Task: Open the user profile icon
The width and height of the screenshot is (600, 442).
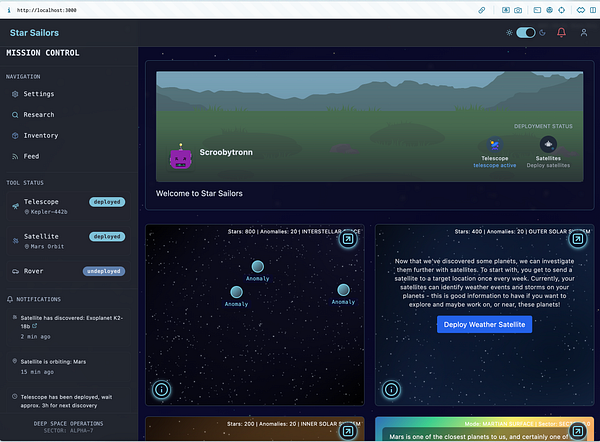Action: click(x=584, y=33)
